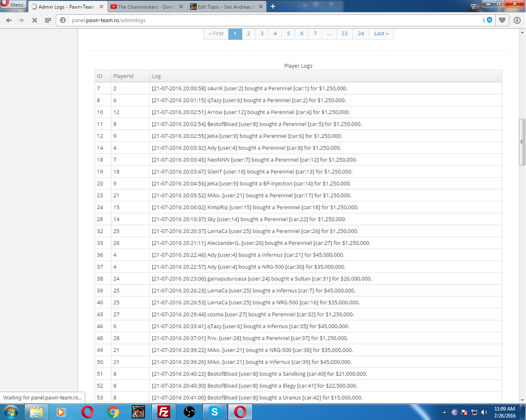Switch to the Edit Topic - San Andreas tab
Viewport: 526px width, 420px height.
[226, 7]
